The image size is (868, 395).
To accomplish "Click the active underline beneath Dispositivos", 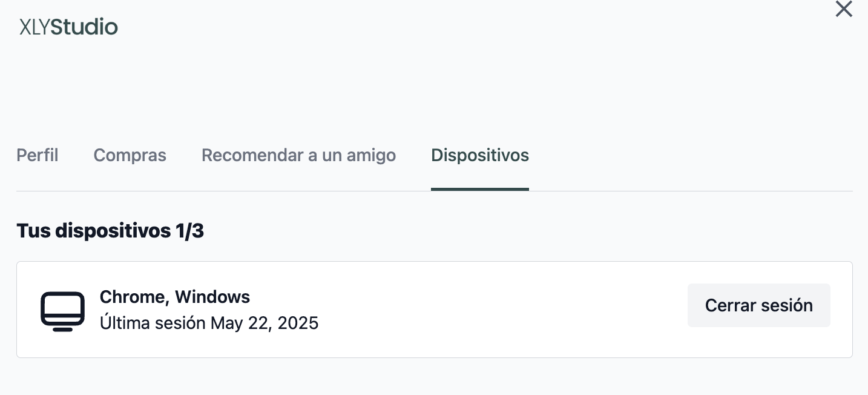I will click(x=479, y=189).
